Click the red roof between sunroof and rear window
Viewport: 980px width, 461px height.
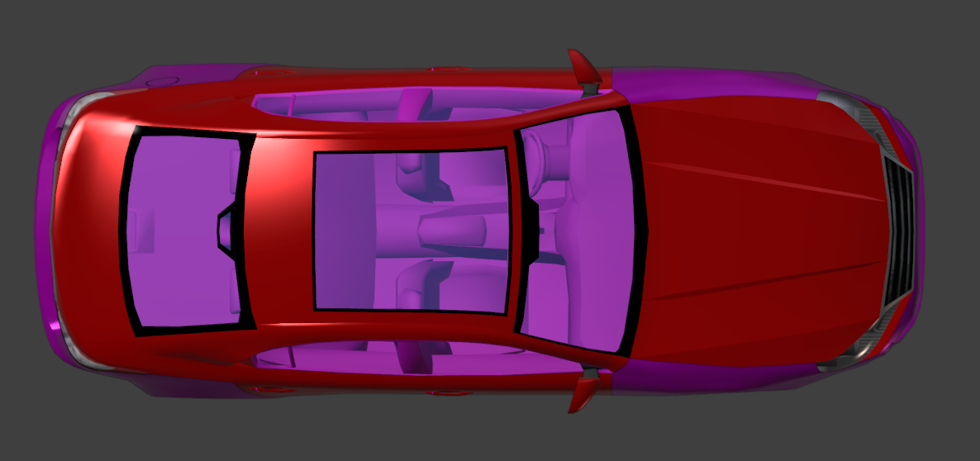281,231
